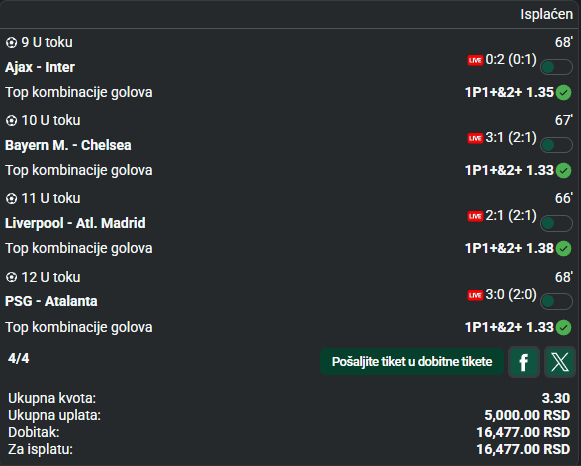Select the PSG - Atalanta match title
The width and height of the screenshot is (581, 466).
51,301
